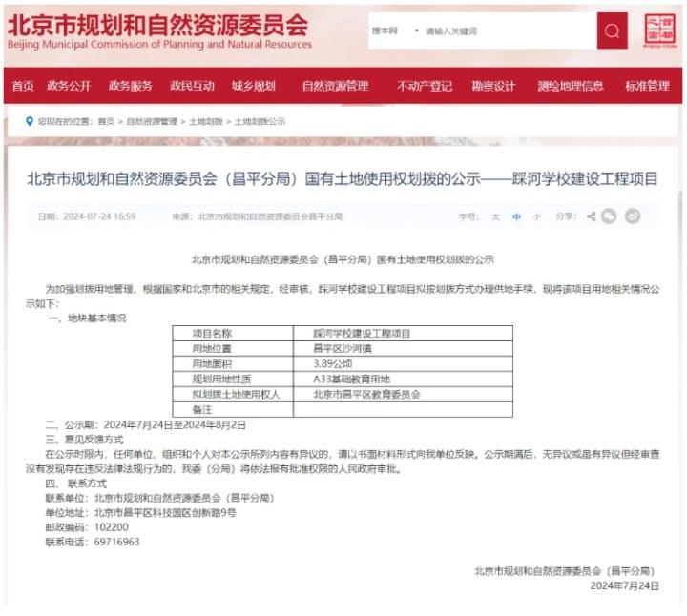Click the site title 北京市规划和自然资源委员会
The width and height of the screenshot is (687, 616).
pyautogui.click(x=158, y=25)
